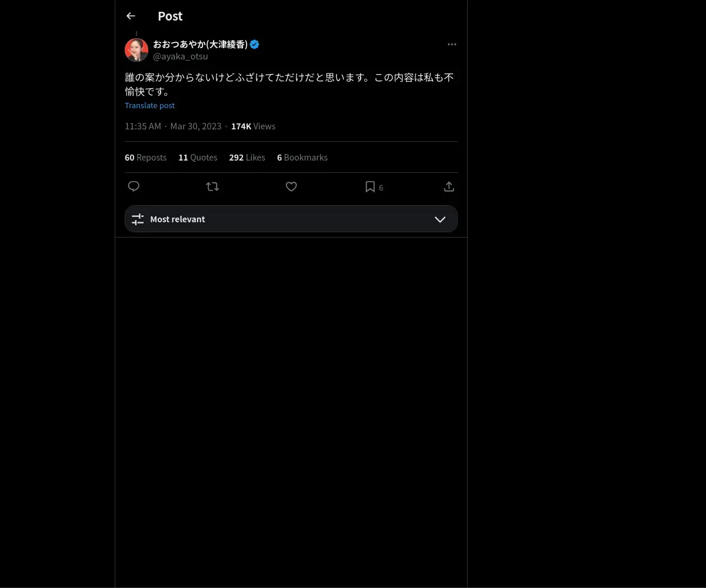Screen dimensions: 706x588
Task: View the 11 Quotes list
Action: pos(198,158)
